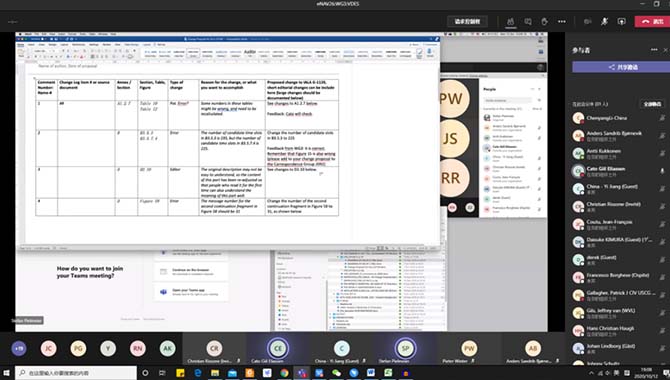Switch to Microsoft Teams taskbar icon
Image resolution: width=670 pixels, height=380 pixels.
[302, 373]
